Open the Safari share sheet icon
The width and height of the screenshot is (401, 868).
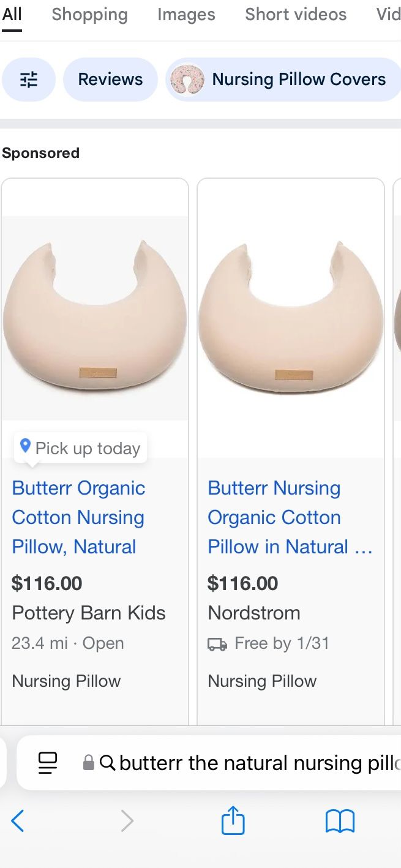(x=233, y=820)
